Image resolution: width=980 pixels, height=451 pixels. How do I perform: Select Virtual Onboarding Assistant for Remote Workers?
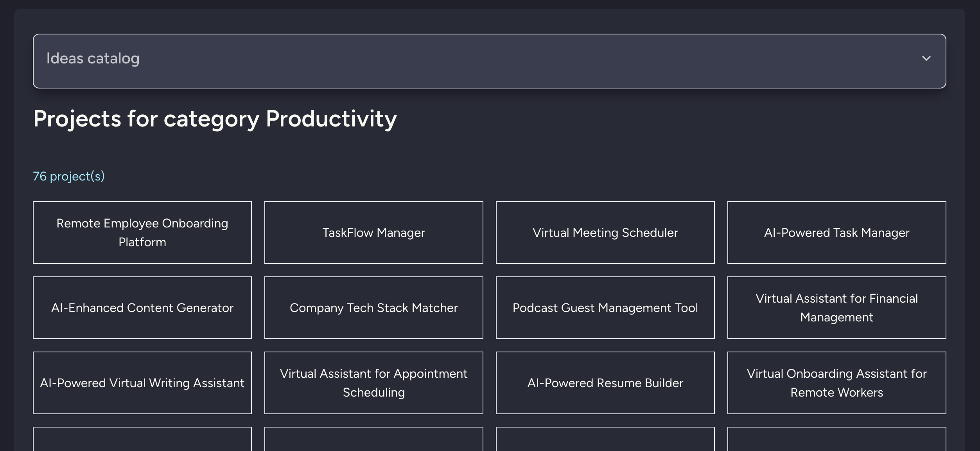click(x=836, y=383)
